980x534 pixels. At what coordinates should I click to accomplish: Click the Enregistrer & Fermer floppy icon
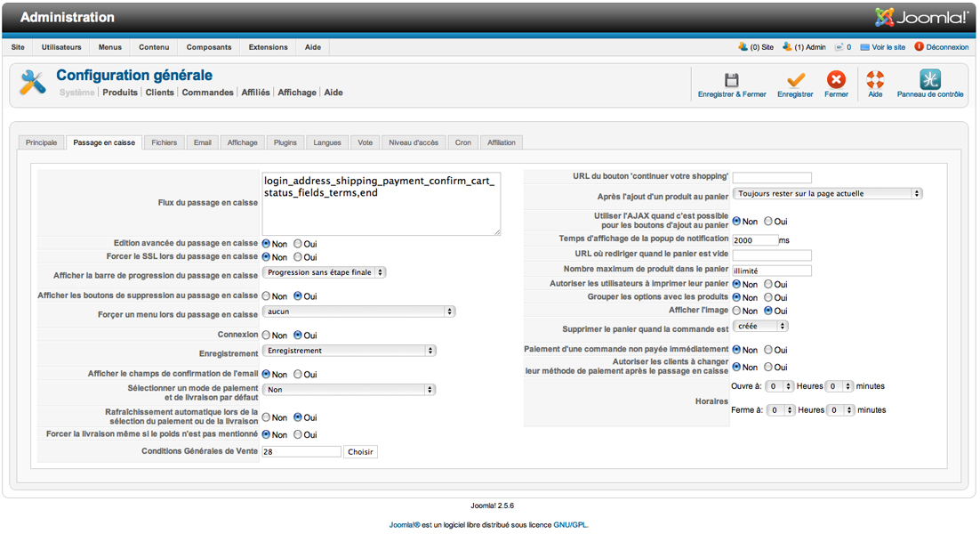[731, 80]
